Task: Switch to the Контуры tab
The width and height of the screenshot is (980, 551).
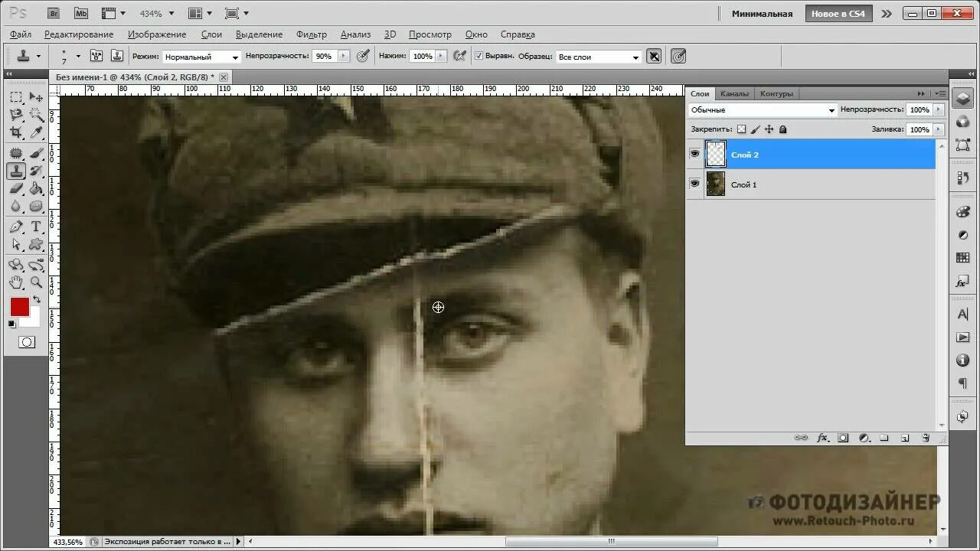Action: (x=776, y=93)
